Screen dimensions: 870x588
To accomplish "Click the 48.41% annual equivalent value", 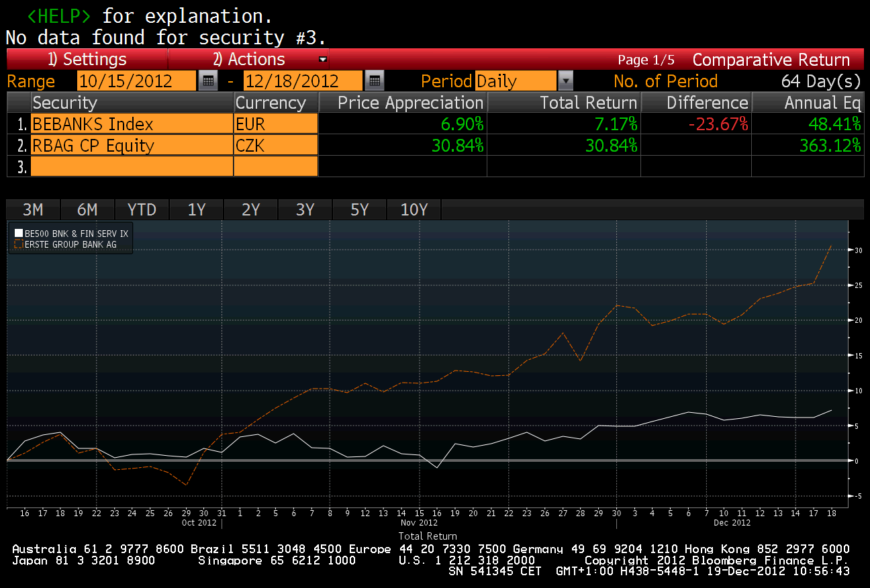I will coord(836,124).
